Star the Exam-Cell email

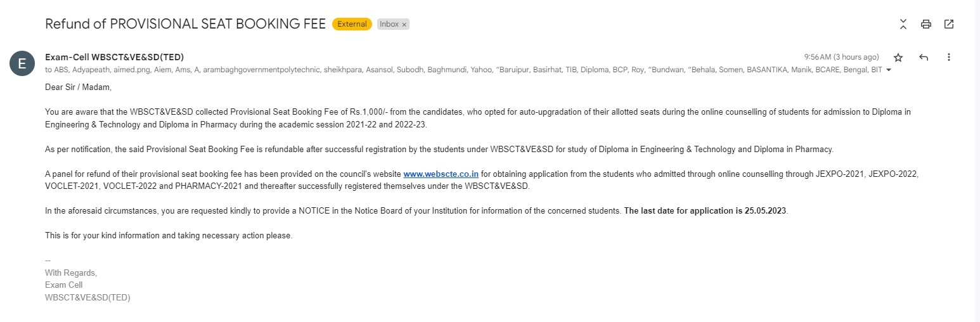898,57
